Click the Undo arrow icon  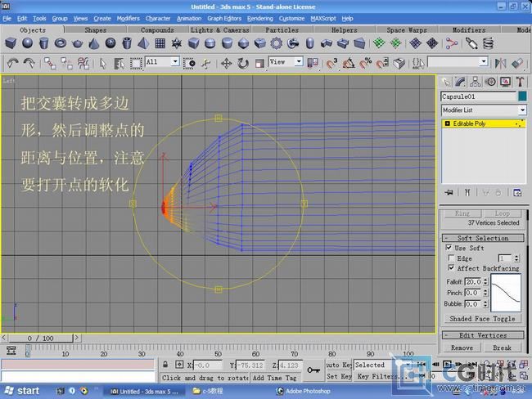coord(13,64)
